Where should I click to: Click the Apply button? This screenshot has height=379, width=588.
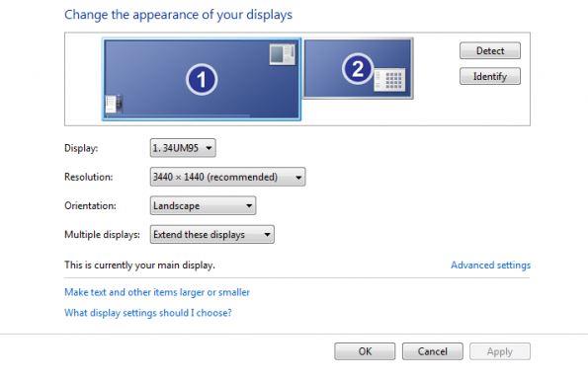point(500,351)
